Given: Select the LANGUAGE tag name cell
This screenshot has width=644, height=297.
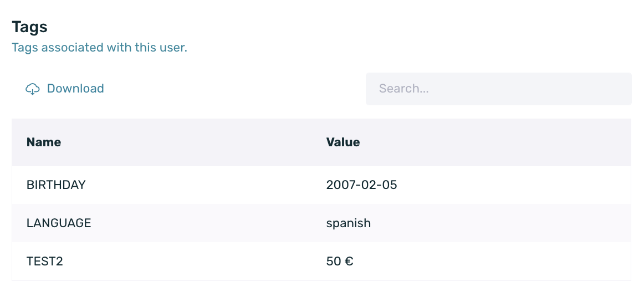Looking at the screenshot, I should tap(59, 223).
